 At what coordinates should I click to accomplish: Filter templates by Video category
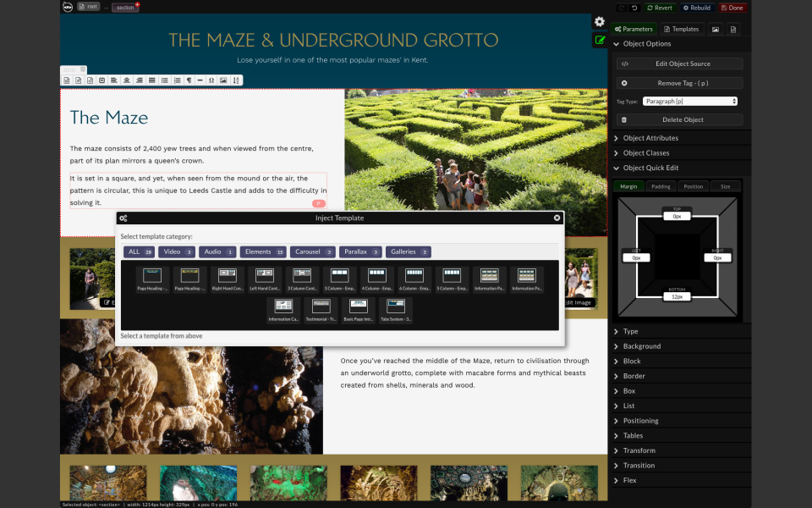coord(177,252)
